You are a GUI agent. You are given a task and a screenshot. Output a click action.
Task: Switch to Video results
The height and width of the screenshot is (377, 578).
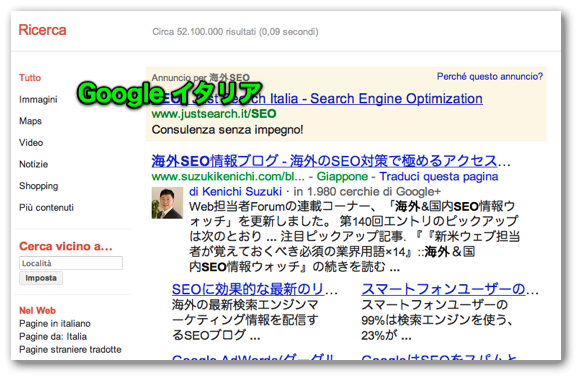(31, 143)
